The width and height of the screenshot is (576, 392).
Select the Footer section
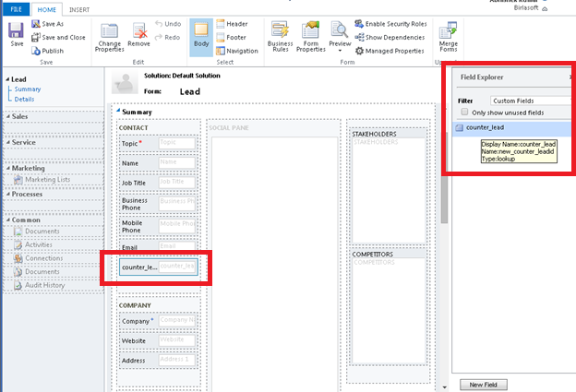click(x=232, y=38)
